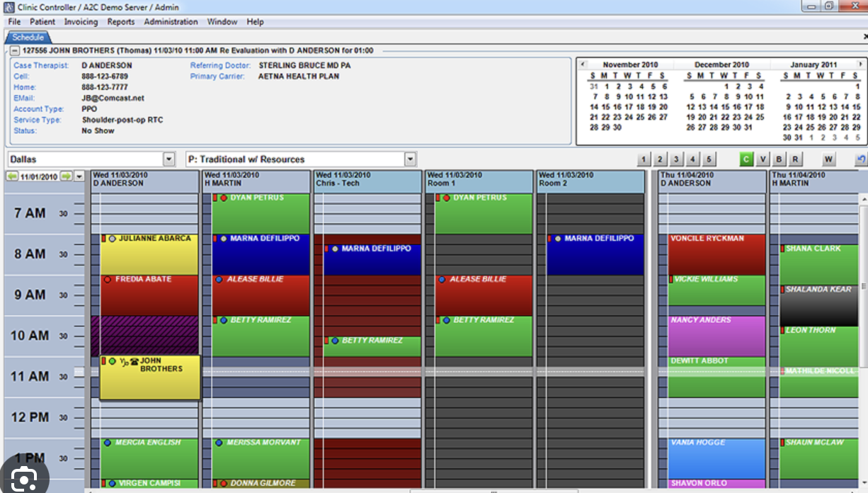
Task: Click the phone icon on John Brothers appointment
Action: coord(134,361)
